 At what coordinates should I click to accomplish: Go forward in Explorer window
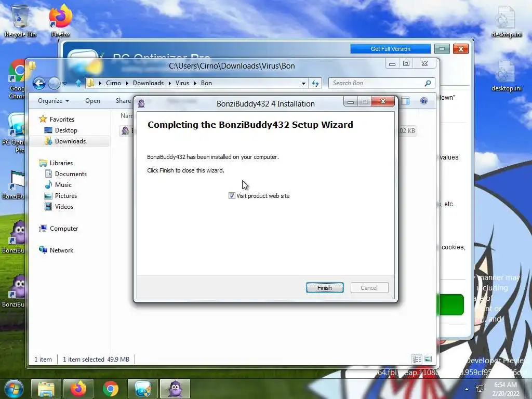coord(54,83)
